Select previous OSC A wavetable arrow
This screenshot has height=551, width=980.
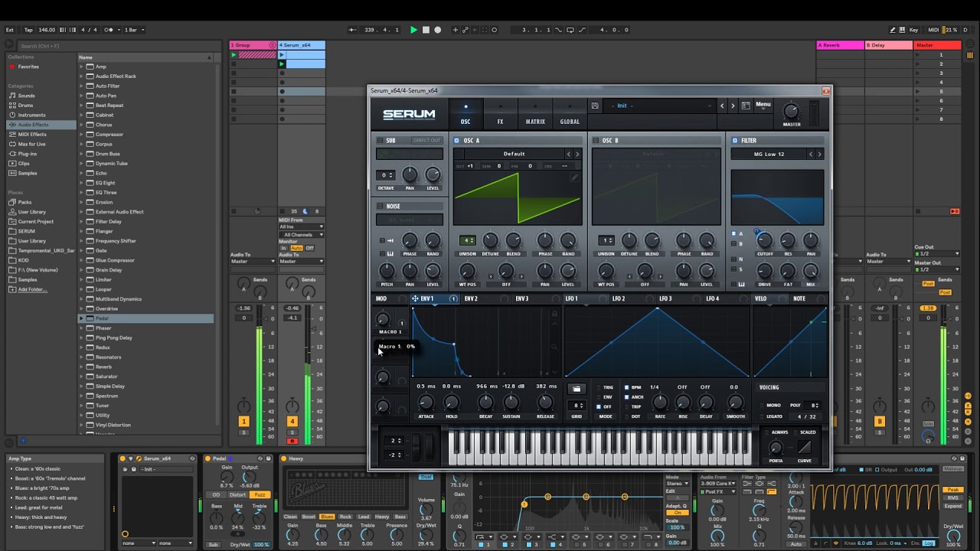569,154
